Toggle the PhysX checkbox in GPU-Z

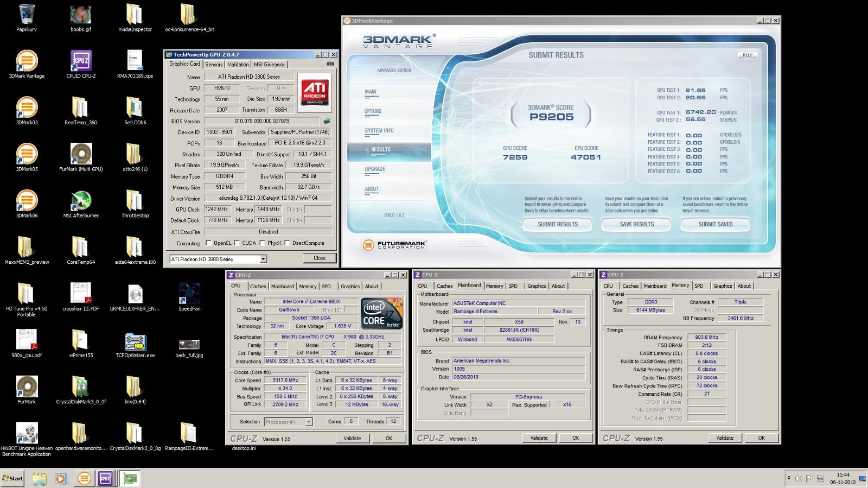(x=262, y=243)
